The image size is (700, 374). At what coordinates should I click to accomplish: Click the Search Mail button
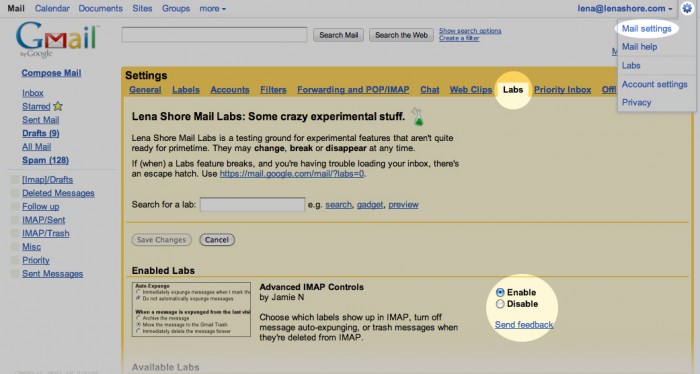(x=338, y=35)
